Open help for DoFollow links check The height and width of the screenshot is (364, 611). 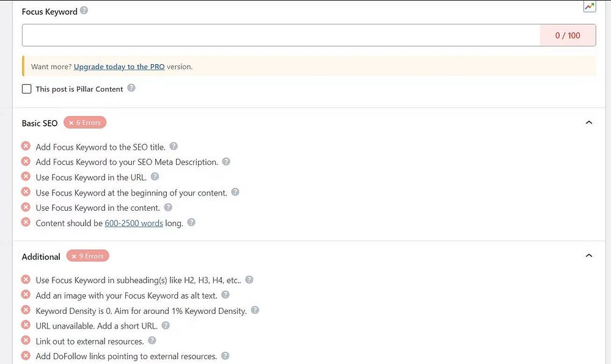[x=225, y=355]
